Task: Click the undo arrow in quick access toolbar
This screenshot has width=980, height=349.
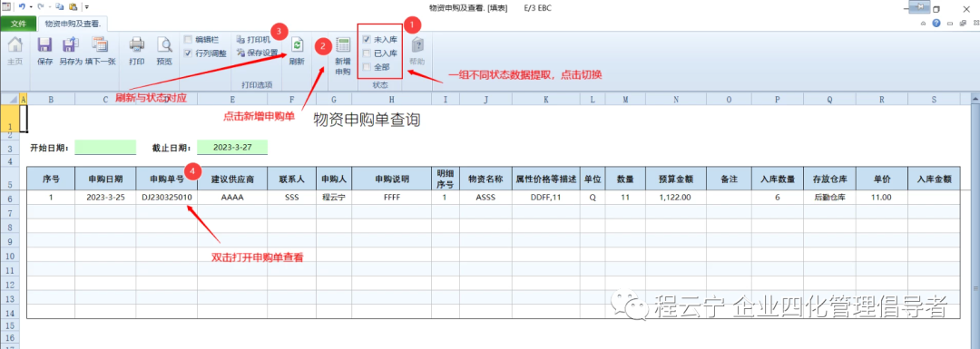Action: tap(22, 7)
